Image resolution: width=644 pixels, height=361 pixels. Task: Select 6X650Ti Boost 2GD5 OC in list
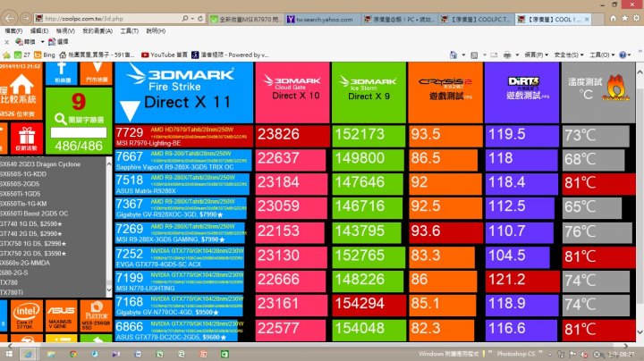click(x=34, y=214)
